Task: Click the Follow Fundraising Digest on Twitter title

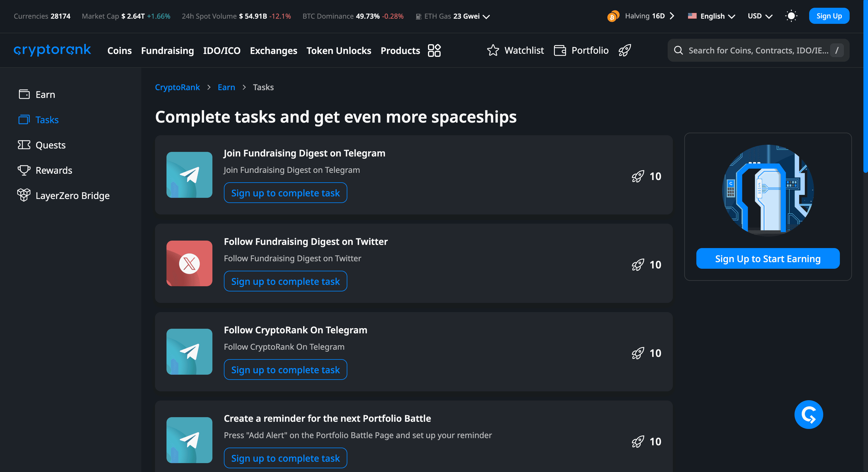Action: (x=306, y=241)
